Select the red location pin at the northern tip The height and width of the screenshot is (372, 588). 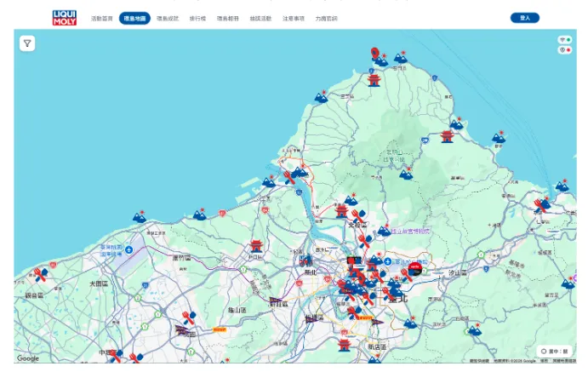[x=374, y=54]
